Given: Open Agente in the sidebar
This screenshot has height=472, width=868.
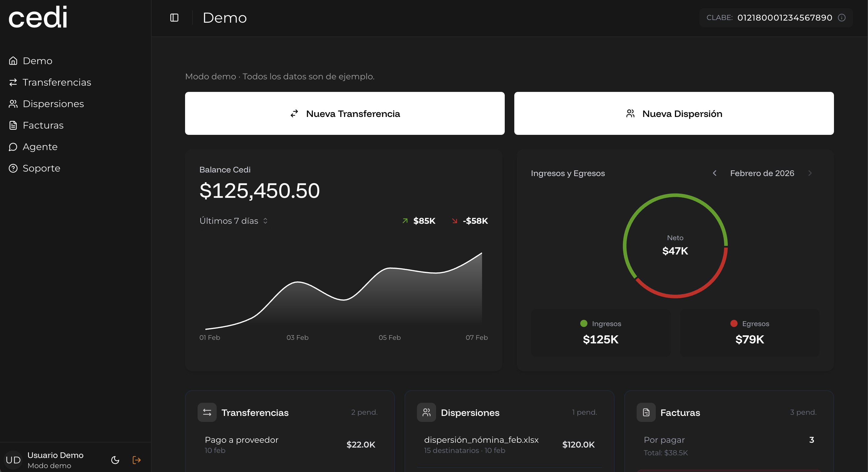Looking at the screenshot, I should (x=40, y=147).
